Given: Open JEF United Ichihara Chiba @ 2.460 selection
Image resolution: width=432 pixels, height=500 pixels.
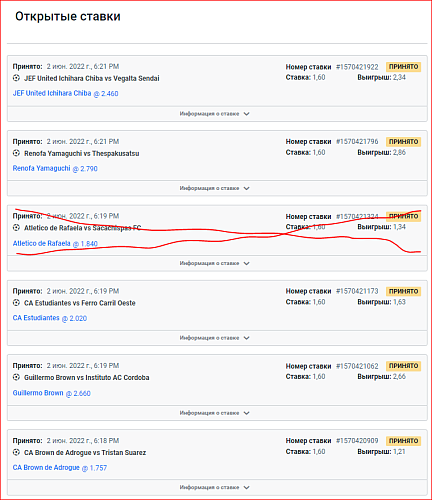Looking at the screenshot, I should point(65,93).
